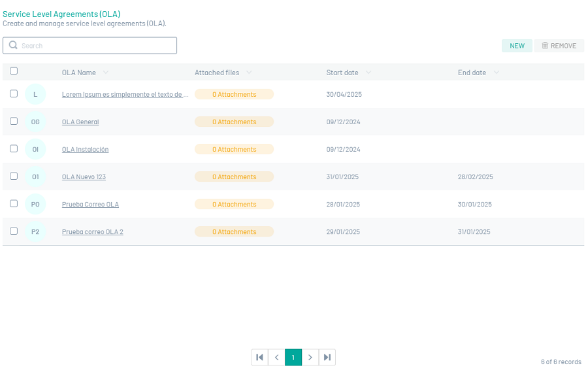The width and height of the screenshot is (588, 370).
Task: Click end date 28/02/2025
Action: coord(475,177)
